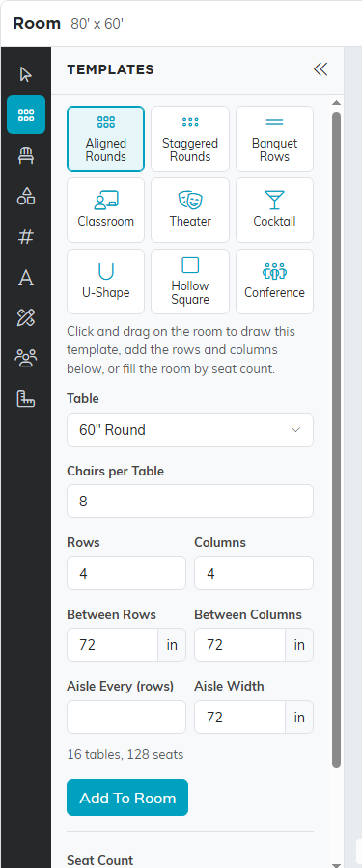Open the numbering hash tool
The width and height of the screenshot is (362, 868).
click(25, 237)
